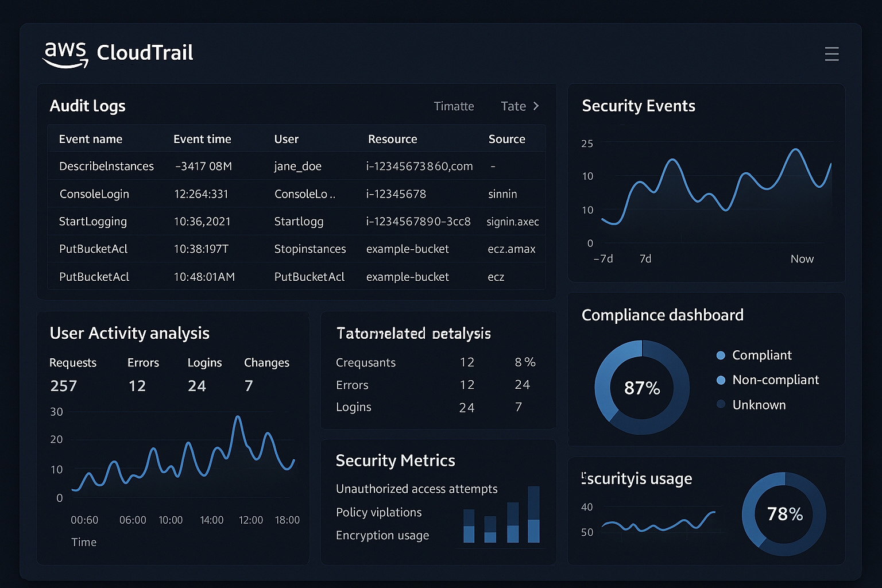The image size is (882, 588).
Task: Click resource i-1234567890-3cc8
Action: tap(419, 221)
